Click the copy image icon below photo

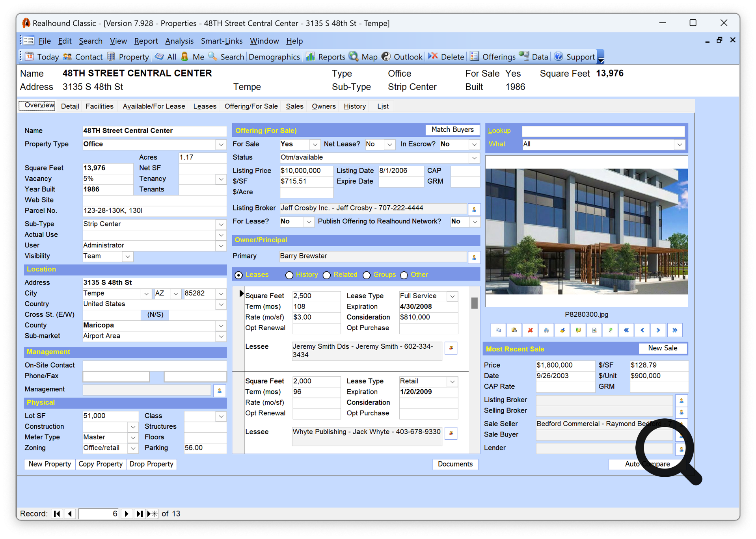pyautogui.click(x=498, y=330)
